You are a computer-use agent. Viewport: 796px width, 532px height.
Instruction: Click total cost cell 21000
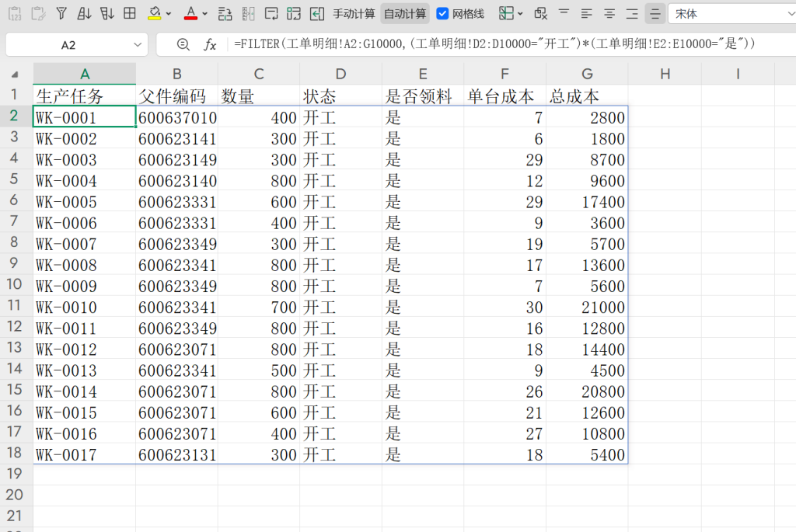click(587, 306)
